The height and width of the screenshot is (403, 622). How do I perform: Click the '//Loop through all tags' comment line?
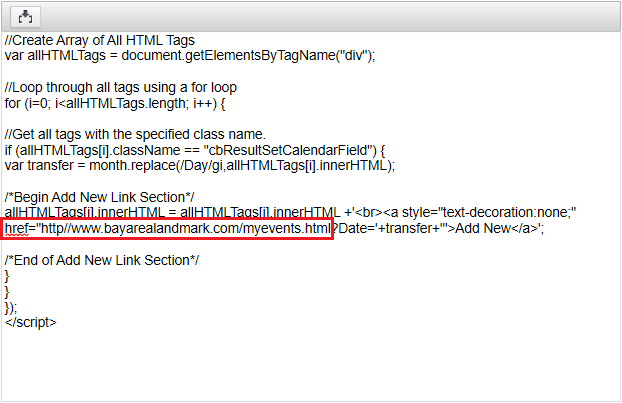click(x=121, y=87)
